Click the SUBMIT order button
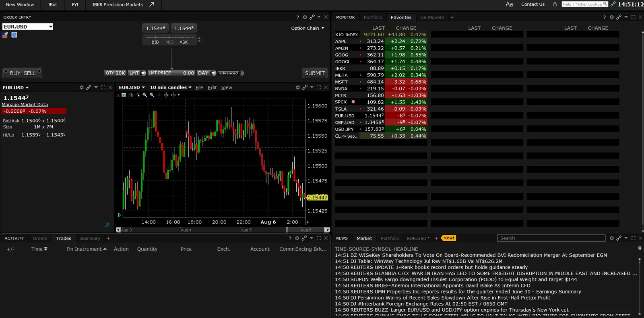Screen dimensions: 644x318 (315, 73)
